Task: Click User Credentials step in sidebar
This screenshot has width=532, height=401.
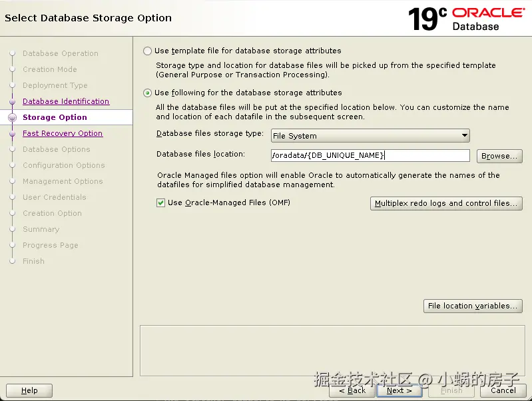Action: [55, 197]
